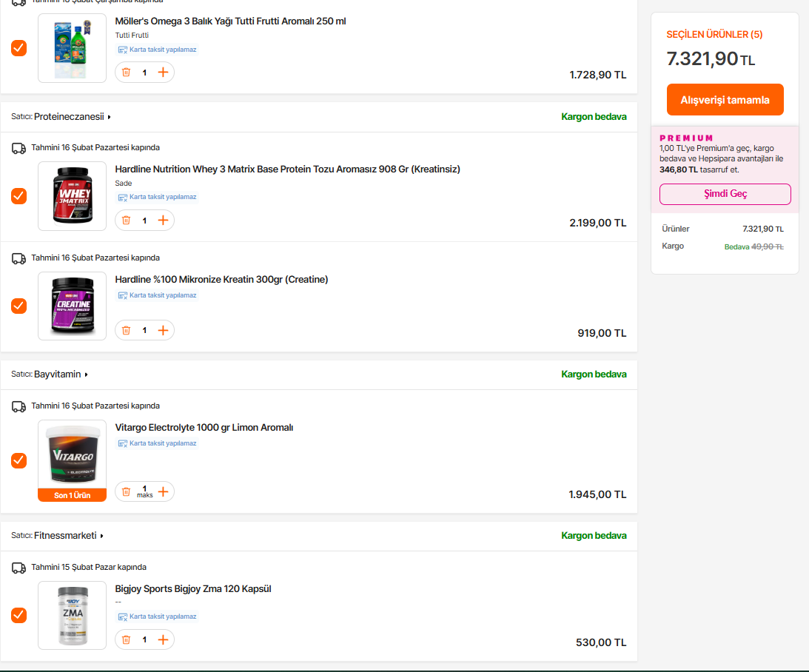The height and width of the screenshot is (672, 809).
Task: Remove Vitargo Electrolyte using trash icon
Action: point(126,491)
